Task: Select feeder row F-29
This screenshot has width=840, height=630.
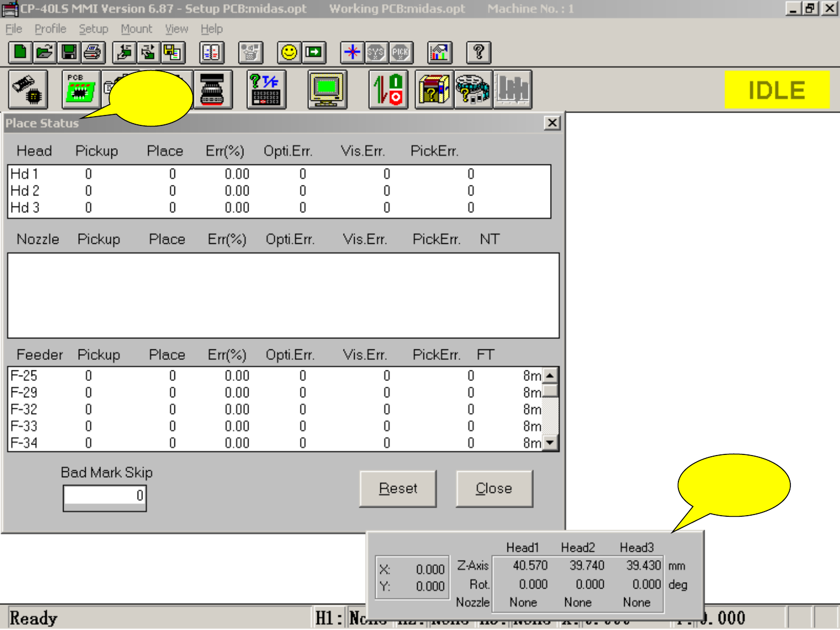Action: point(275,393)
